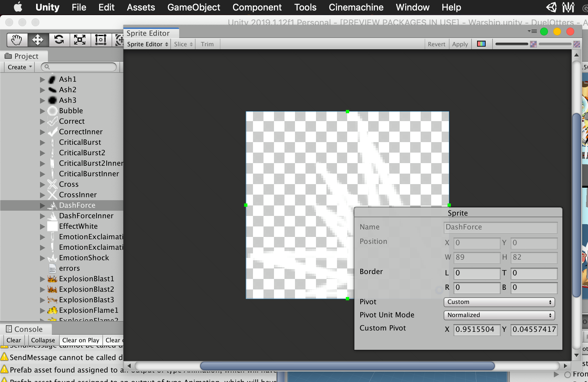
Task: Open the GameObject menu
Action: pos(194,7)
